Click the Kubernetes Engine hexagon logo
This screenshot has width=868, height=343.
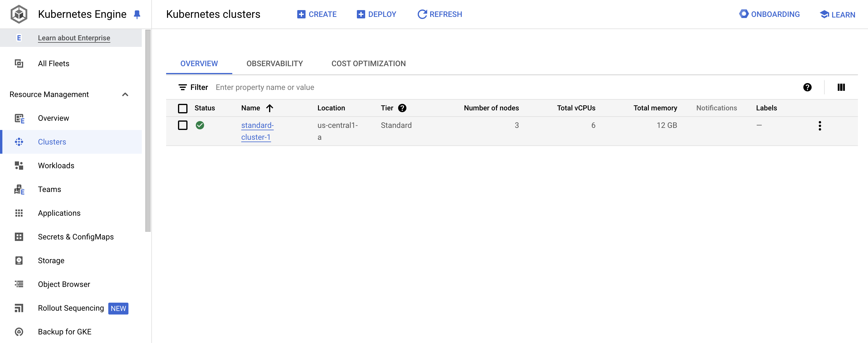19,14
